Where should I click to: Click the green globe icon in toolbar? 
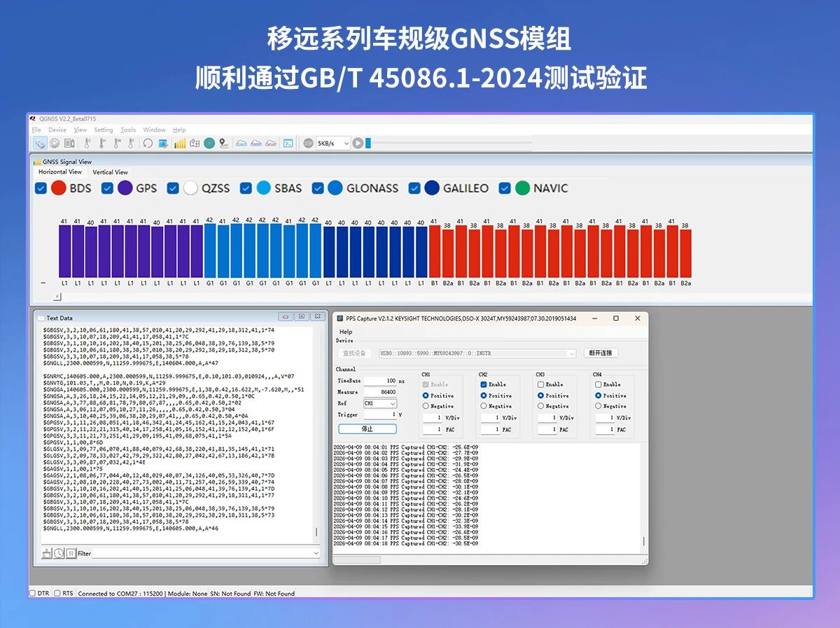[x=209, y=144]
